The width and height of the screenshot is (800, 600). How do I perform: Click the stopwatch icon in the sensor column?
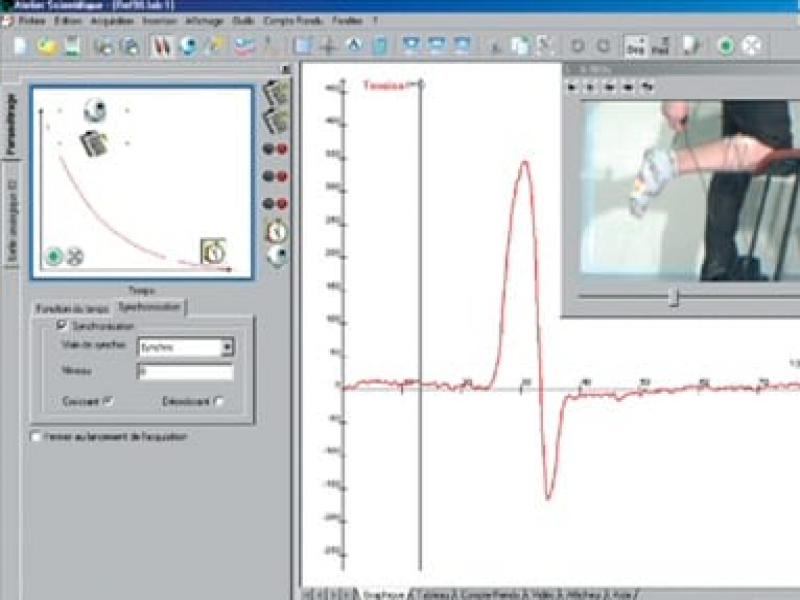click(x=275, y=231)
